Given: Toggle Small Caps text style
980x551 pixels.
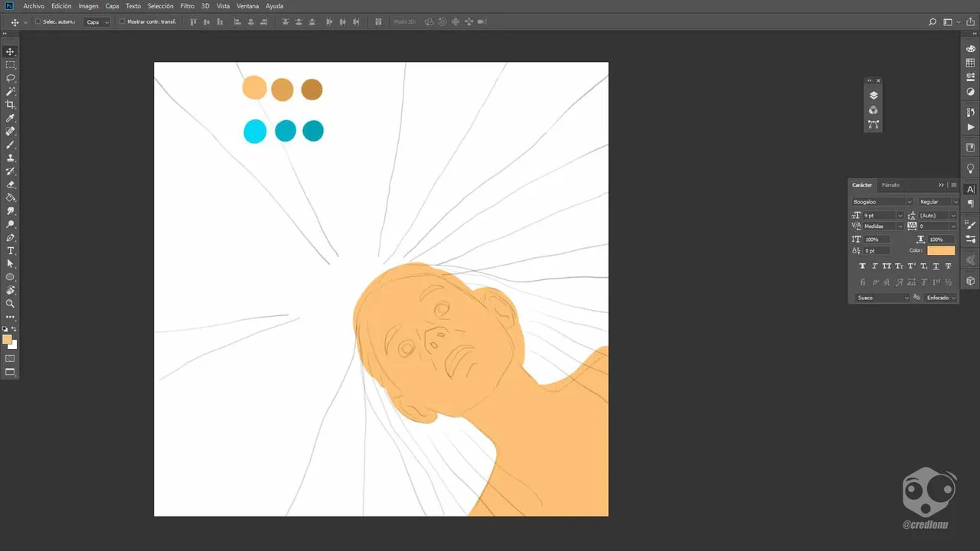Looking at the screenshot, I should 900,266.
